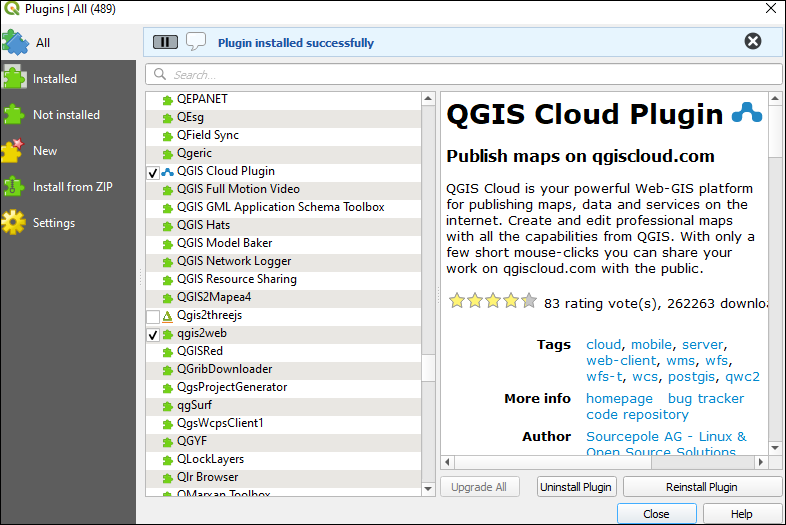The image size is (786, 525).
Task: Click the Help button
Action: tap(741, 514)
